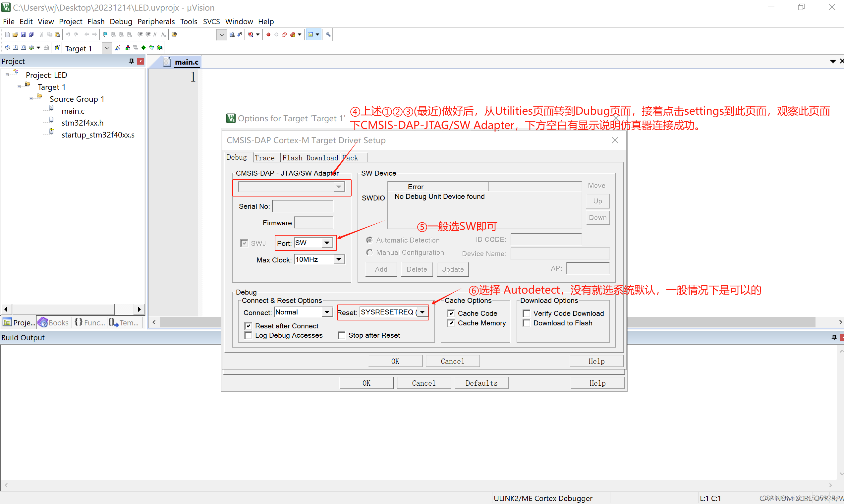This screenshot has width=844, height=504.
Task: Open the Reset SYSRESETREQ dropdown
Action: [x=422, y=312]
